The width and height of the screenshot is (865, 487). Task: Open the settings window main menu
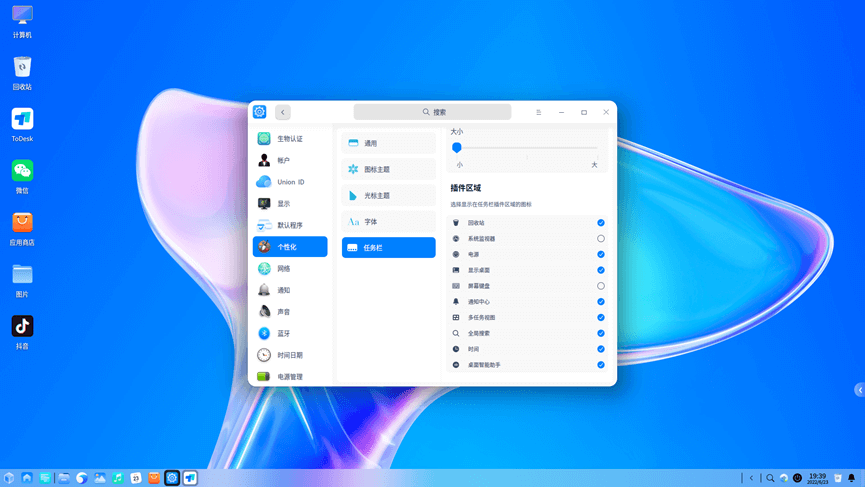pyautogui.click(x=538, y=112)
